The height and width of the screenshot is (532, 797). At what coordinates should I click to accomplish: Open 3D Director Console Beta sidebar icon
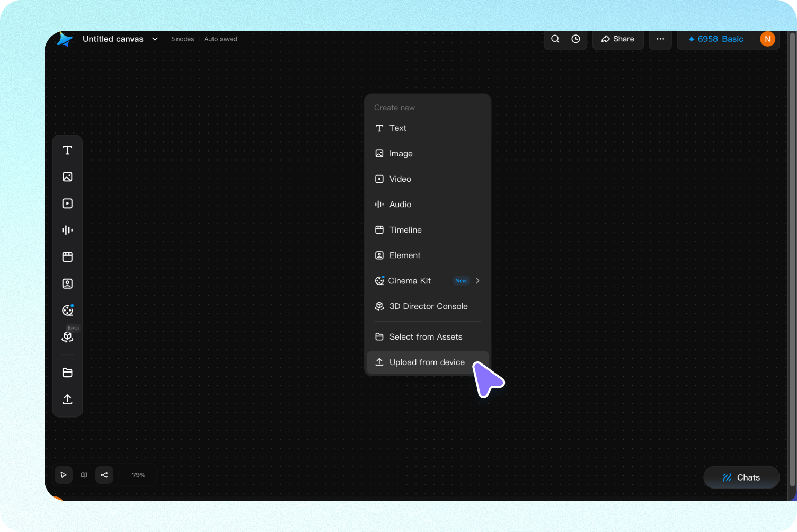click(67, 337)
